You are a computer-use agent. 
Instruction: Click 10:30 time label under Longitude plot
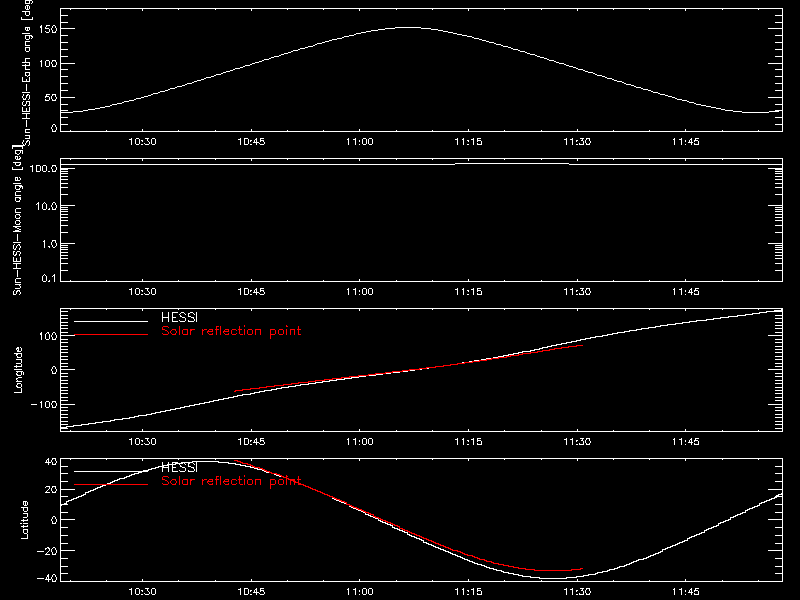click(x=142, y=442)
